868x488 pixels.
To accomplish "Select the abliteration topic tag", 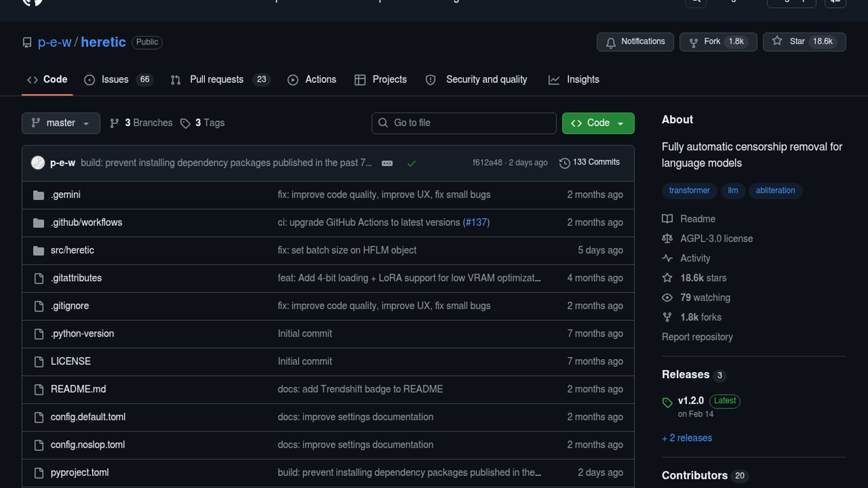I will [775, 191].
